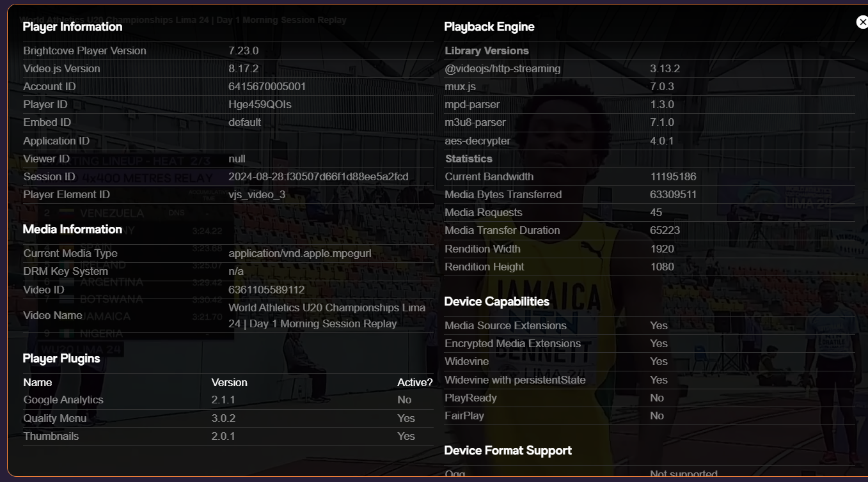Select the Google Analytics version 2.1.1
The height and width of the screenshot is (482, 868).
click(223, 400)
